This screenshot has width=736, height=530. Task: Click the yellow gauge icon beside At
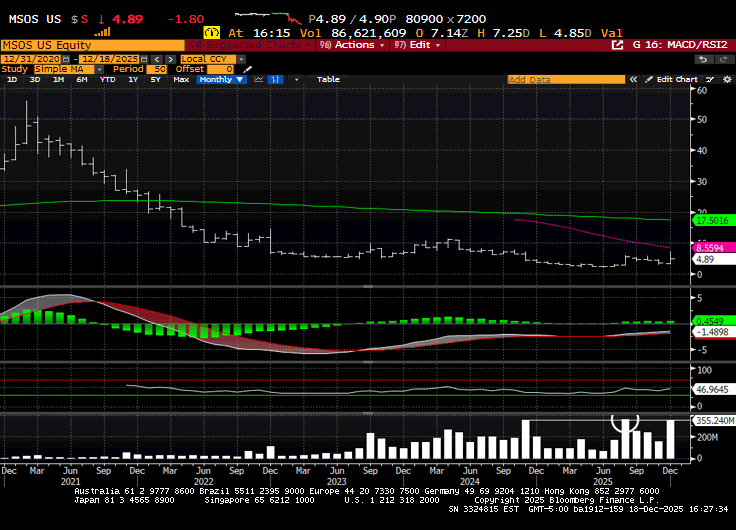coord(212,33)
